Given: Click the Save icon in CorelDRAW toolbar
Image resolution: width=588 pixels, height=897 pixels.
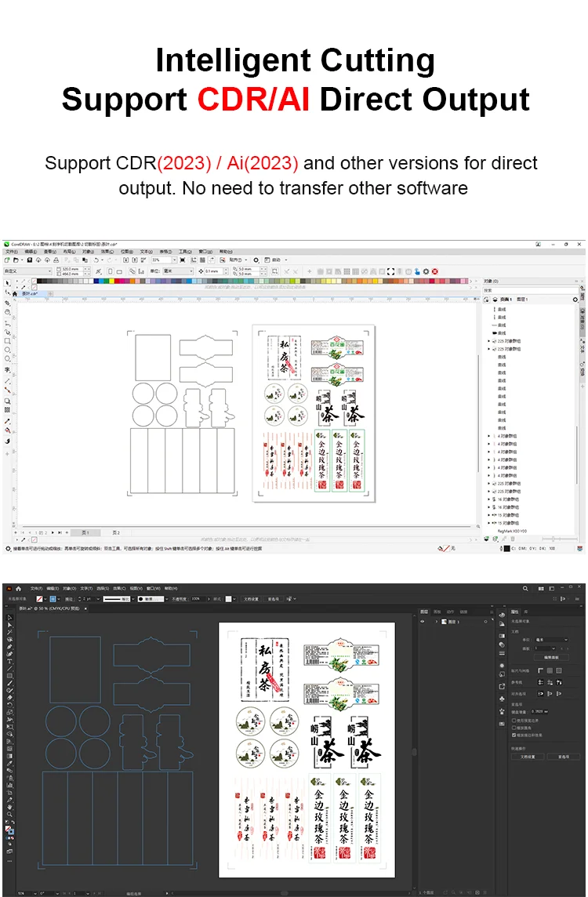Looking at the screenshot, I should pos(30,260).
